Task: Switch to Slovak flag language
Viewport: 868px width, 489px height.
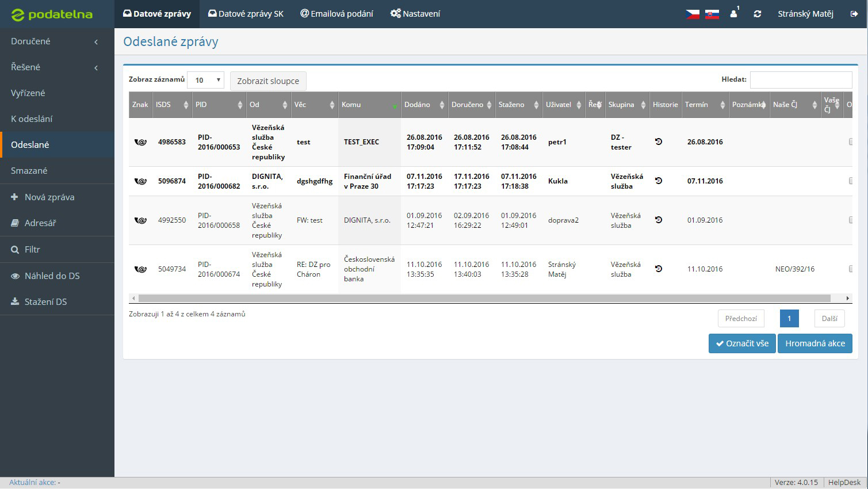Action: (712, 14)
